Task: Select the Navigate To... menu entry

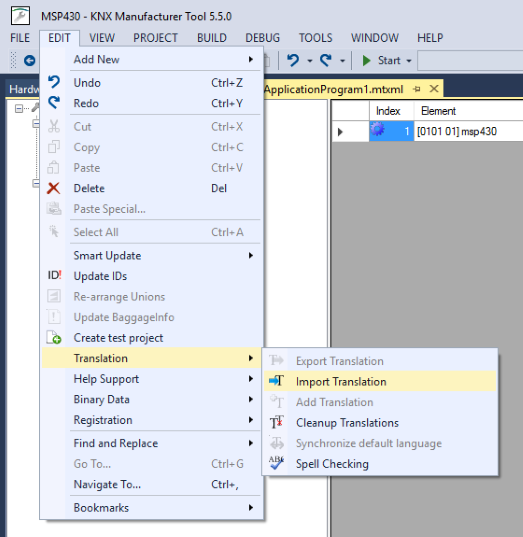Action: click(151, 484)
